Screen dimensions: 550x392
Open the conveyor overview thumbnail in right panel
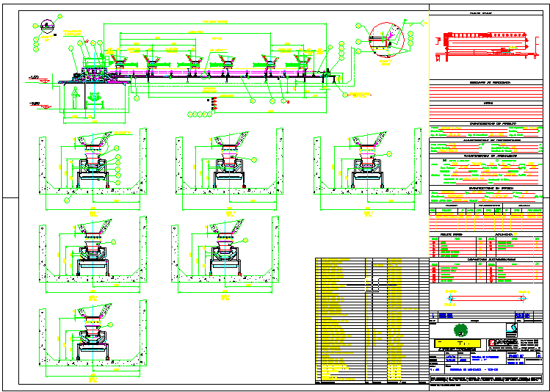487,43
